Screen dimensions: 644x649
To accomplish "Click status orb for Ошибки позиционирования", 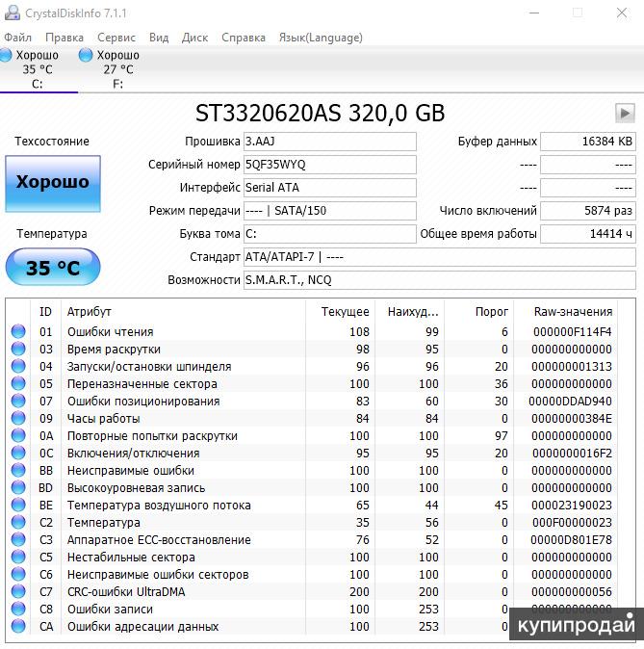I will pyautogui.click(x=18, y=402).
